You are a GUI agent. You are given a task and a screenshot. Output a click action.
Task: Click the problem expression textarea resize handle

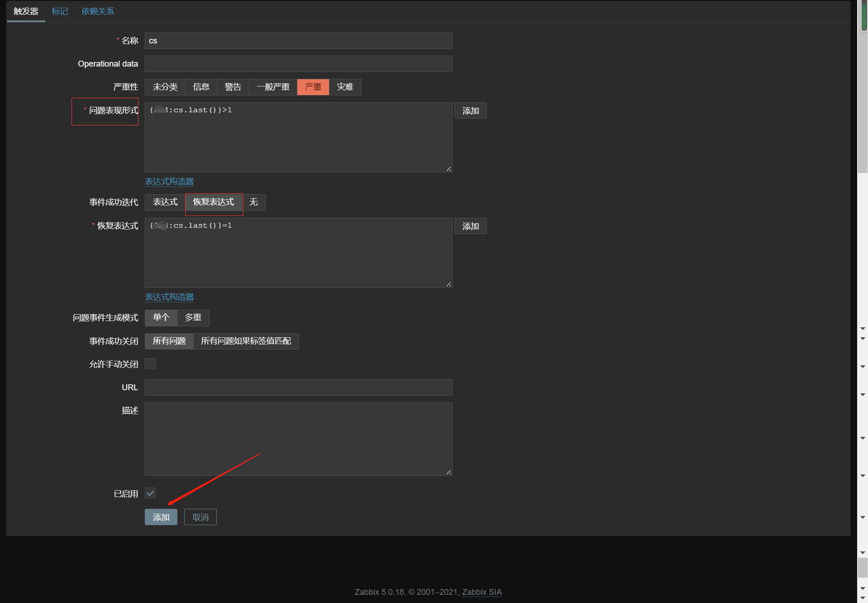pos(448,169)
